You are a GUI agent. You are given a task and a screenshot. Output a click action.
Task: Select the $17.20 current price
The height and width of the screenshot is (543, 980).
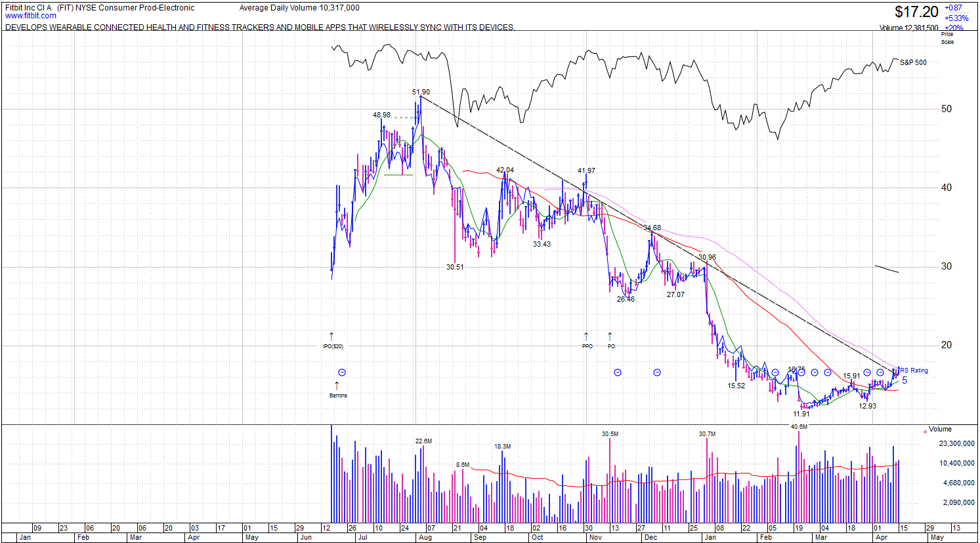click(917, 12)
